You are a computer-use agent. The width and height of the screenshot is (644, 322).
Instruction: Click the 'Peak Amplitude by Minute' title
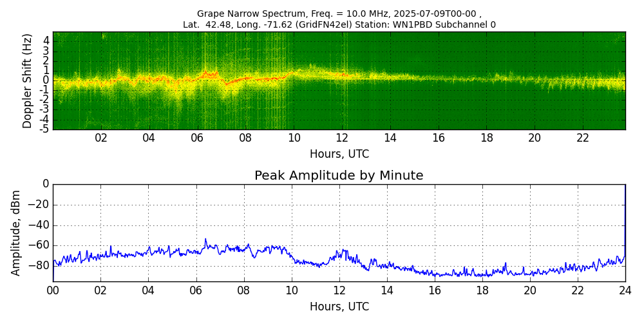(339, 176)
